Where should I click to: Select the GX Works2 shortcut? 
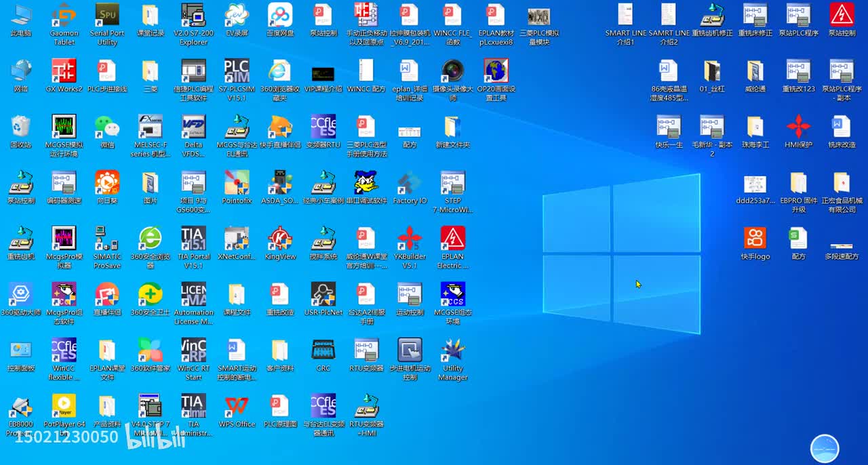(x=64, y=71)
